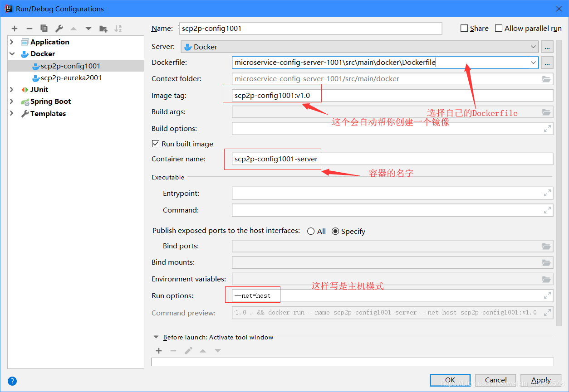Open the Dockerfile path dropdown arrow
This screenshot has height=392, width=569.
pyautogui.click(x=533, y=63)
